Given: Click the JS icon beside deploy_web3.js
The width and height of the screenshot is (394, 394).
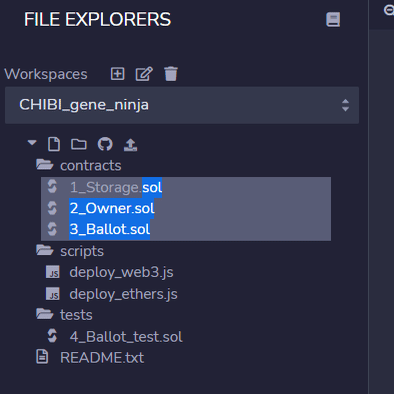Looking at the screenshot, I should tap(53, 272).
